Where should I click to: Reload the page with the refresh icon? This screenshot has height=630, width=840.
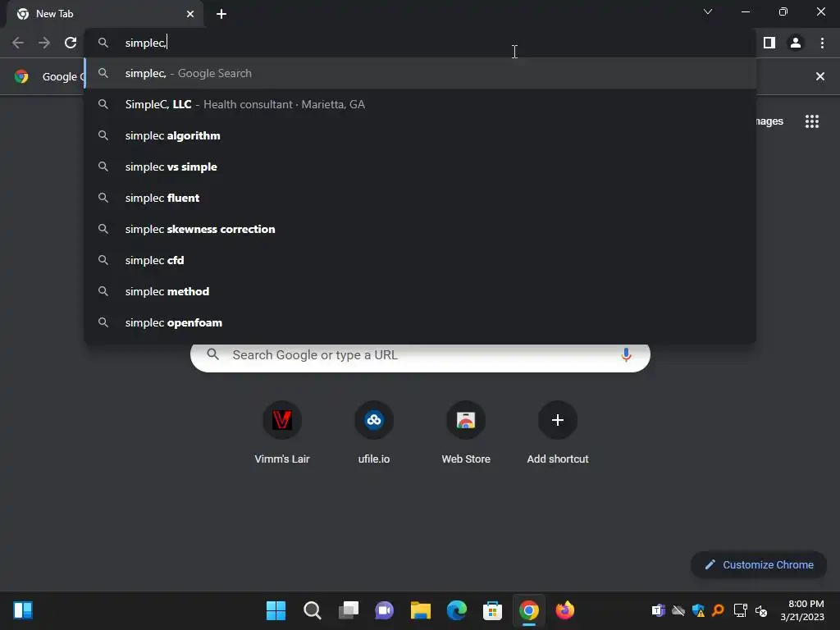pyautogui.click(x=71, y=43)
